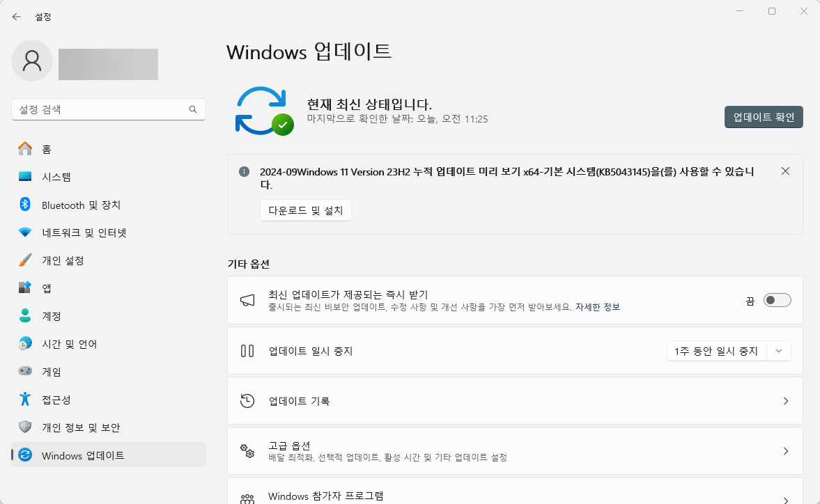Click the 현재 최신 상태입니다. status text
The height and width of the screenshot is (504, 820).
point(369,104)
